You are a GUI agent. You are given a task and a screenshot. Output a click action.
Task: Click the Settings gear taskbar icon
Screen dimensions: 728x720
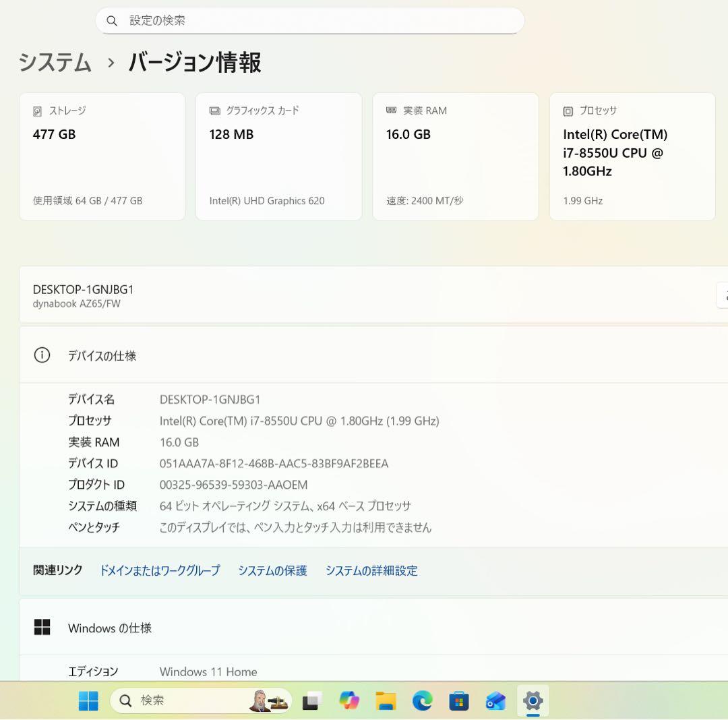(533, 700)
